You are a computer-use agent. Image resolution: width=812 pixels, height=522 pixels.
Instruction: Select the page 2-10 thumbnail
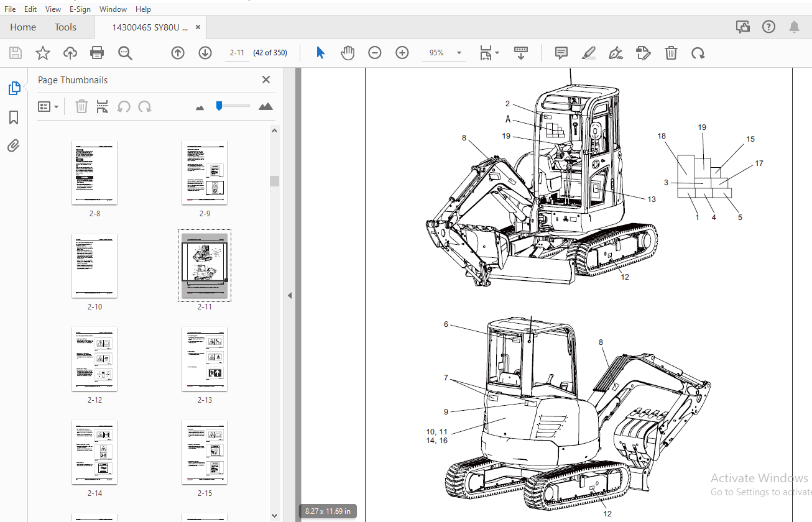[95, 266]
